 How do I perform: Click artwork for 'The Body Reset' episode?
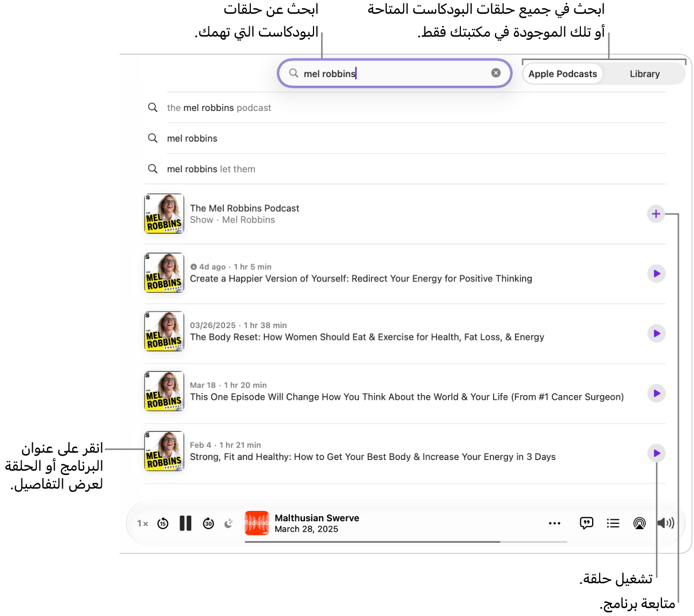(x=164, y=331)
